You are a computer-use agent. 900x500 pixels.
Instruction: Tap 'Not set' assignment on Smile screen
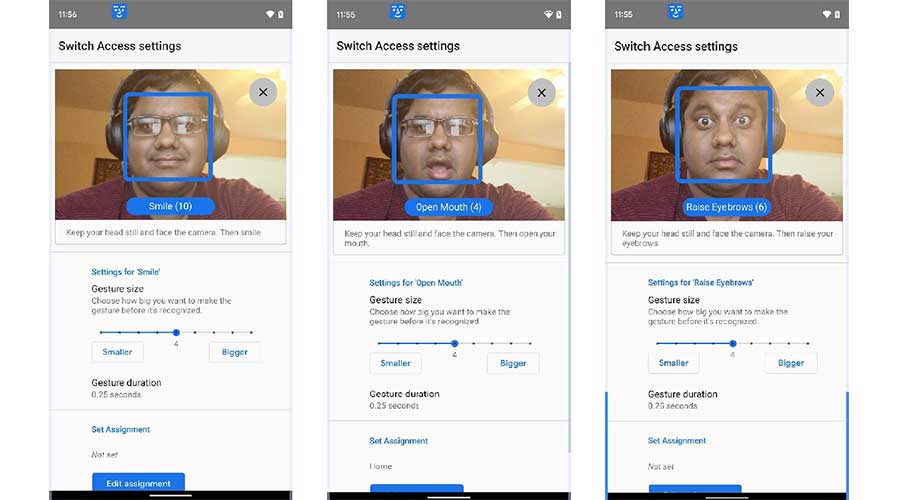pyautogui.click(x=104, y=455)
